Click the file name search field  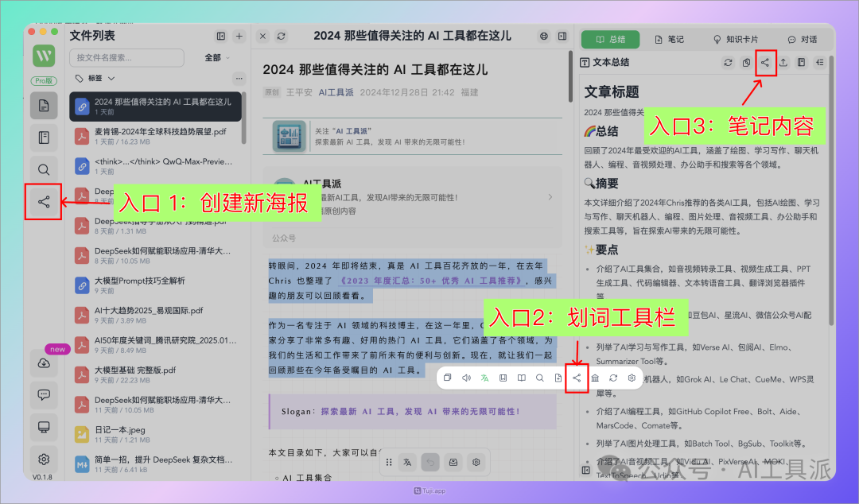[x=126, y=57]
